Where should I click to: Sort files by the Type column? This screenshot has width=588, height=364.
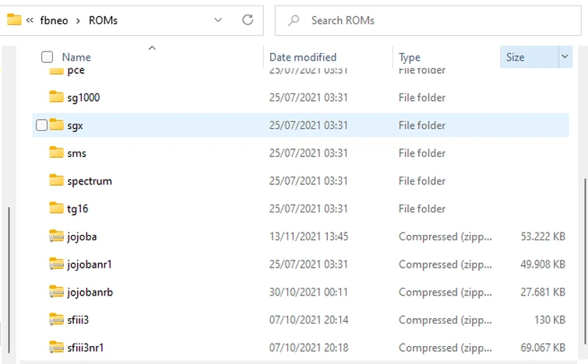410,57
